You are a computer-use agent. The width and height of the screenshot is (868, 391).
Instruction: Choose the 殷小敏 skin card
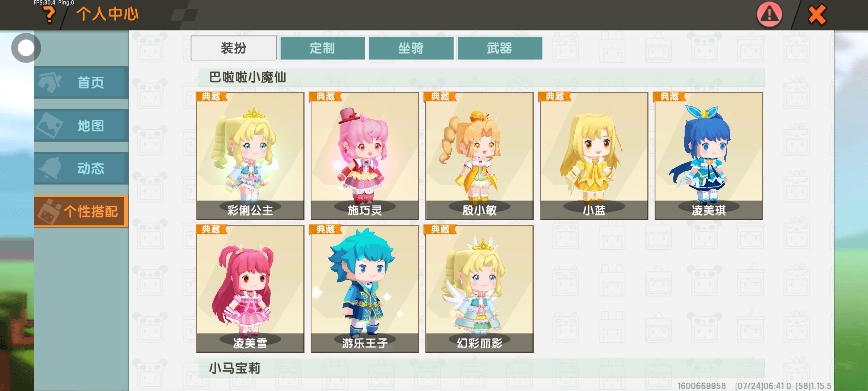coord(480,156)
